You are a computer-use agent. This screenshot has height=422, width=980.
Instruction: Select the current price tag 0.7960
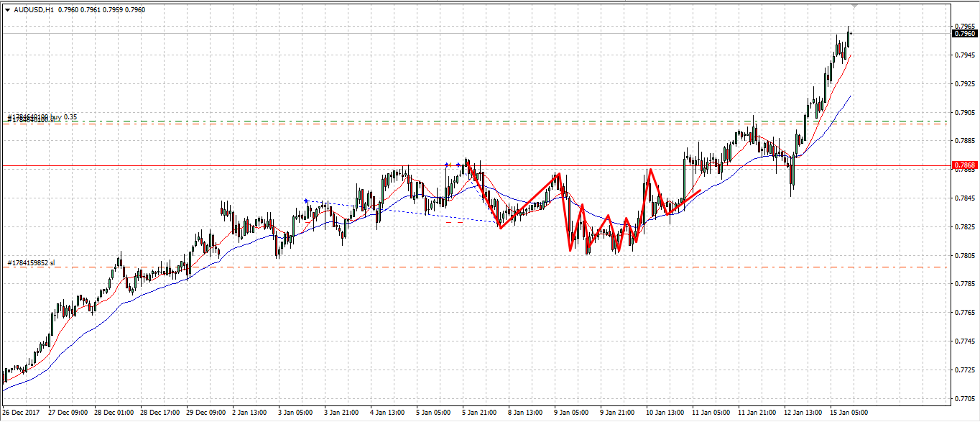click(965, 33)
